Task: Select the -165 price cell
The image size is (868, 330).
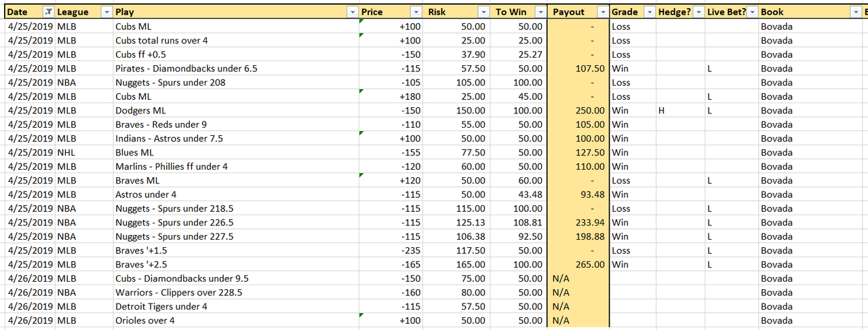Action: pyautogui.click(x=391, y=265)
